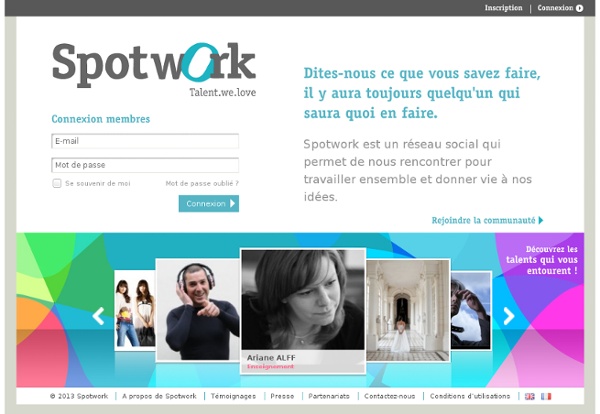The image size is (600, 414).
Task: Open the white corridor photo thumbnail
Action: (408, 310)
